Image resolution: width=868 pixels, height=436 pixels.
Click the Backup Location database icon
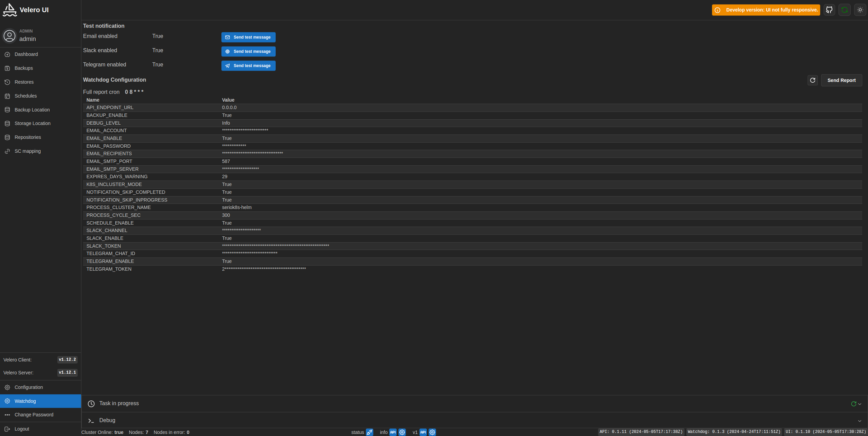pos(7,110)
